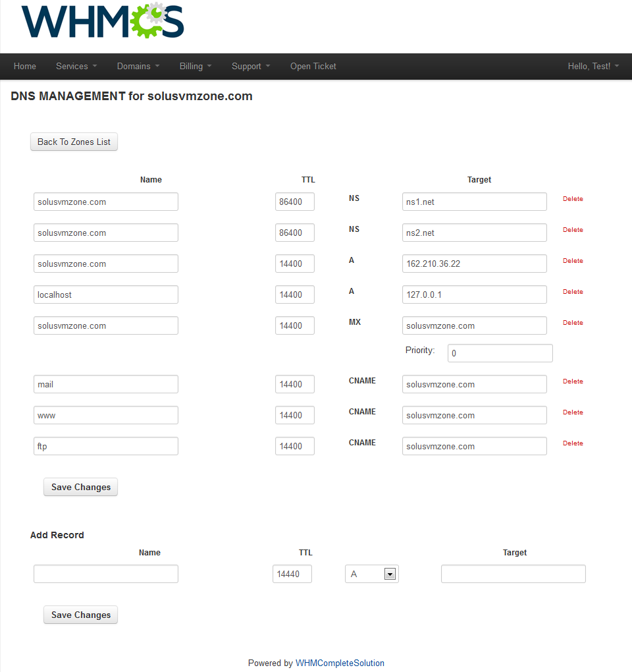Delete the ns2.net NS record
Screen dimensions: 632x672
(573, 230)
